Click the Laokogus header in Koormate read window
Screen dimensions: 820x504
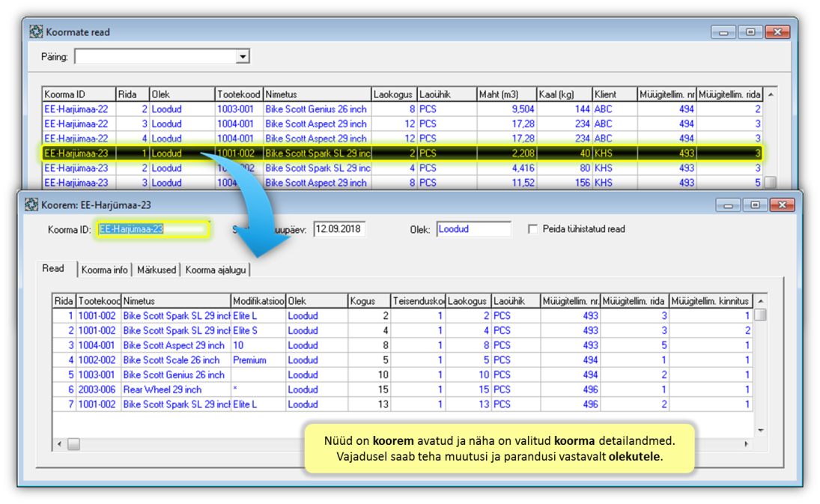[x=394, y=94]
